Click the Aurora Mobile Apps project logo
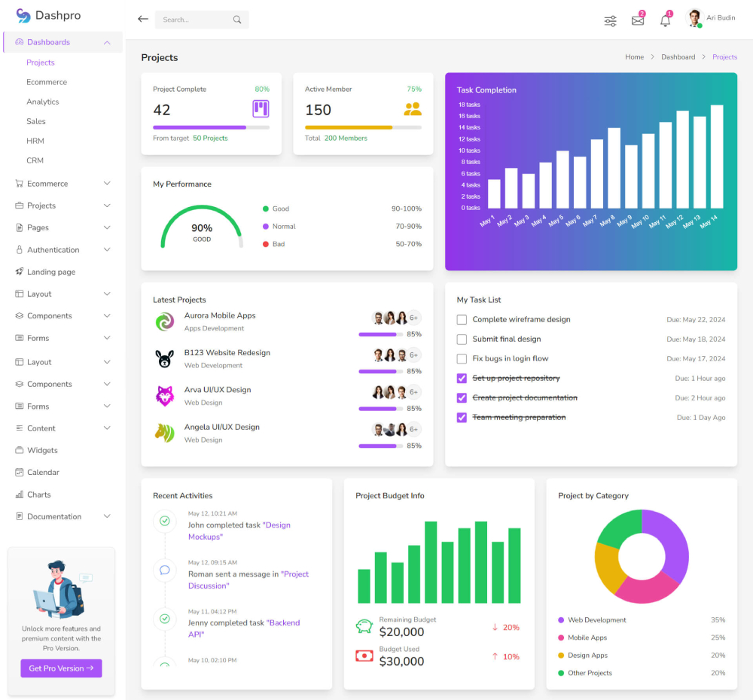The width and height of the screenshot is (753, 700). click(x=166, y=320)
